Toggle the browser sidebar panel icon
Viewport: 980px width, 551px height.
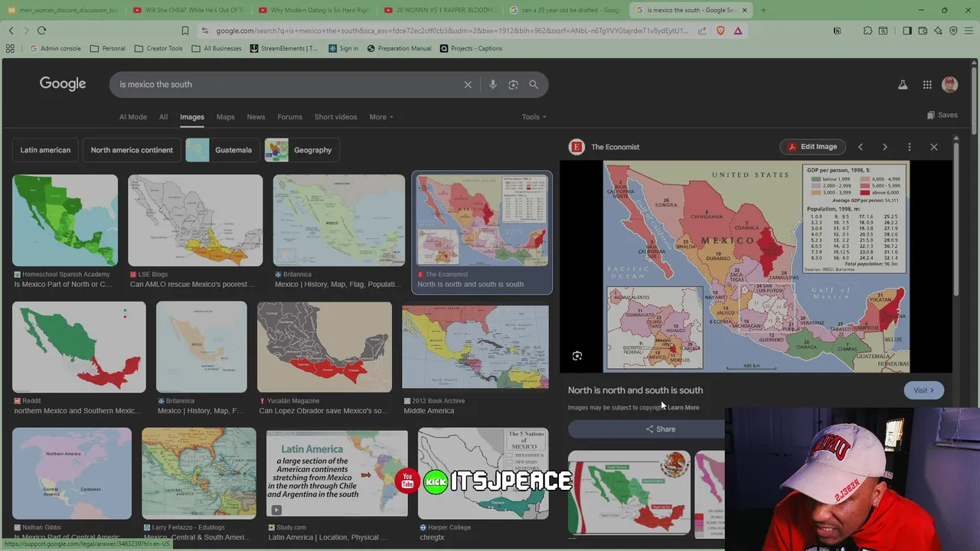(x=907, y=31)
